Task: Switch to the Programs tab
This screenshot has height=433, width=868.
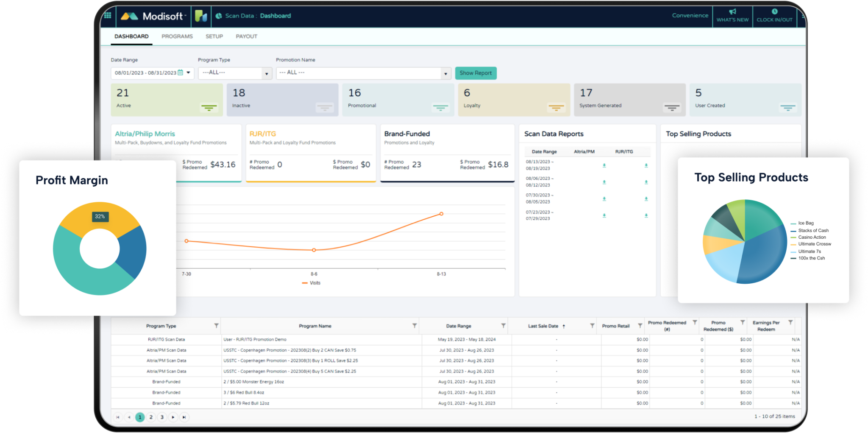Action: [x=177, y=36]
